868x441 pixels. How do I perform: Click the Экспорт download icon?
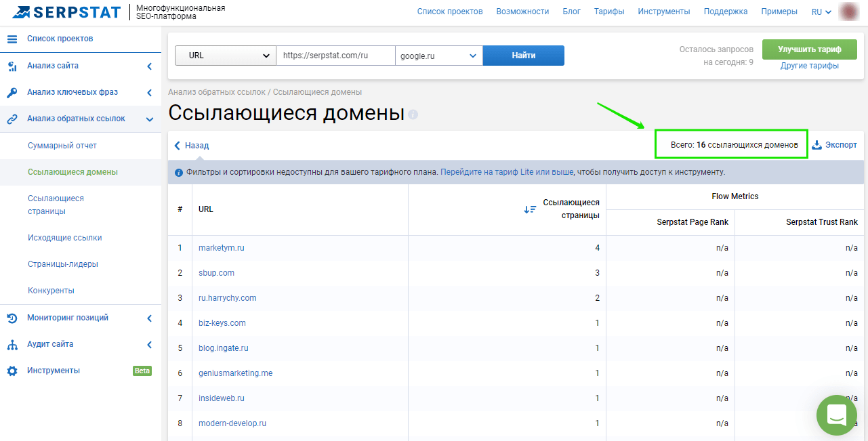pyautogui.click(x=817, y=145)
